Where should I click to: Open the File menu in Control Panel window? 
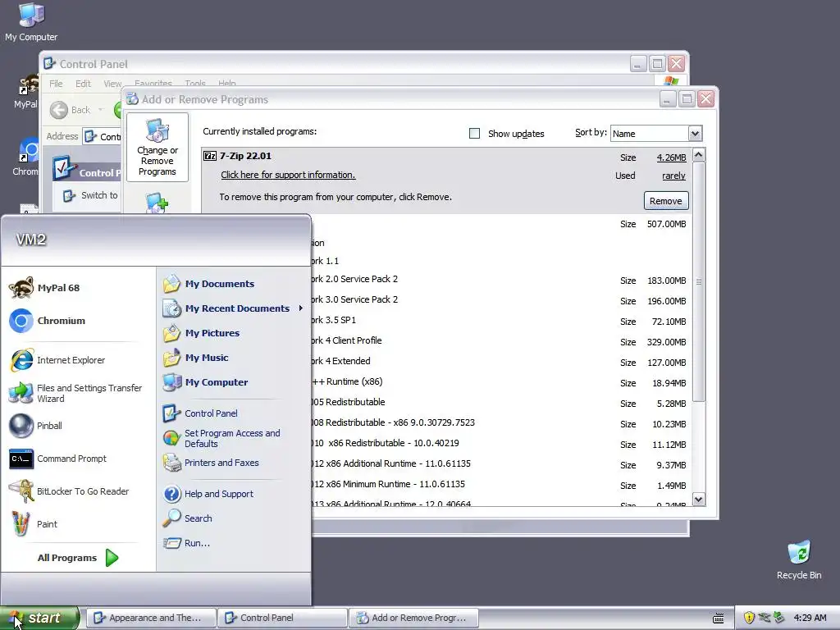(56, 84)
